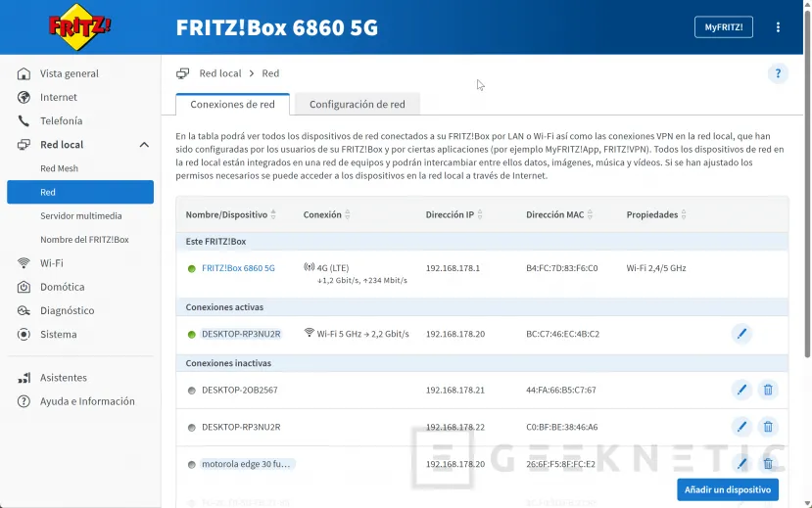Open Domótica menu item
This screenshot has height=508, width=812.
pos(62,287)
